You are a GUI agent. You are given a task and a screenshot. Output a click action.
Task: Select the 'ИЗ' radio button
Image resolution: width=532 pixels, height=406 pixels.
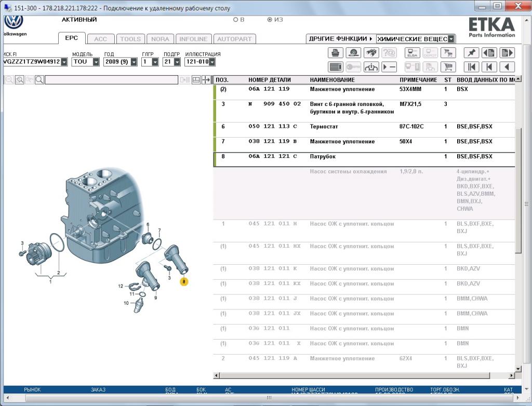click(x=270, y=20)
